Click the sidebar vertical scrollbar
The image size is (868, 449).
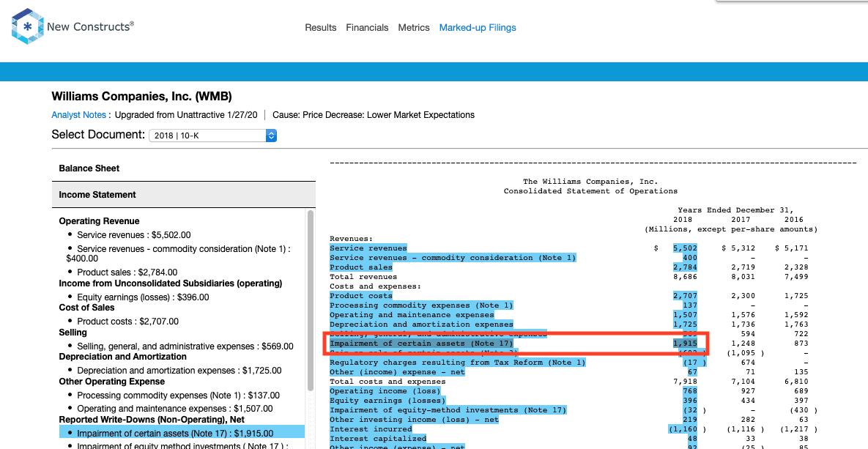(311, 299)
